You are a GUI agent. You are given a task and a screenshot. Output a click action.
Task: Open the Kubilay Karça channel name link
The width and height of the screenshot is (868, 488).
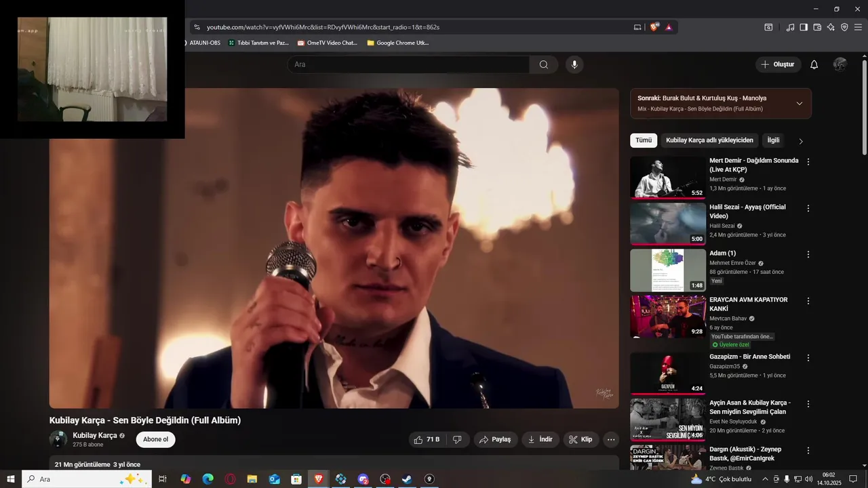point(95,435)
